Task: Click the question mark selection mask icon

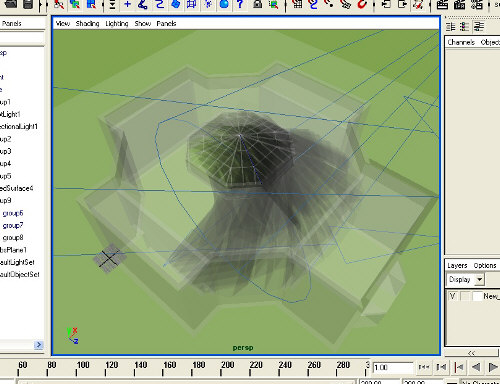Action: point(240,4)
